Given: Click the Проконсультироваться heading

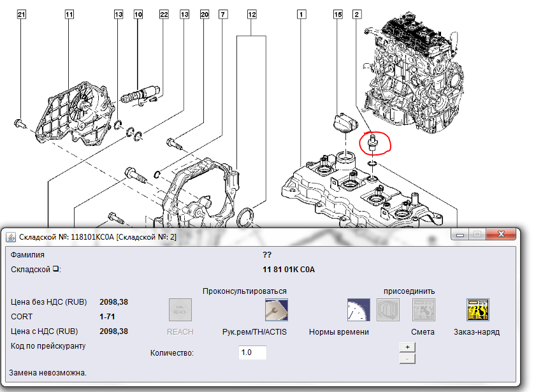Looking at the screenshot, I should [244, 291].
